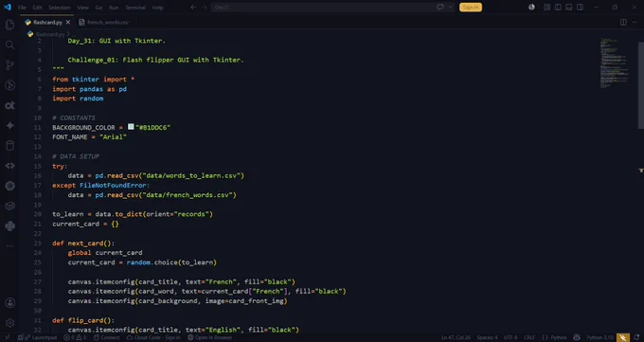Open the Go menu

click(x=98, y=8)
